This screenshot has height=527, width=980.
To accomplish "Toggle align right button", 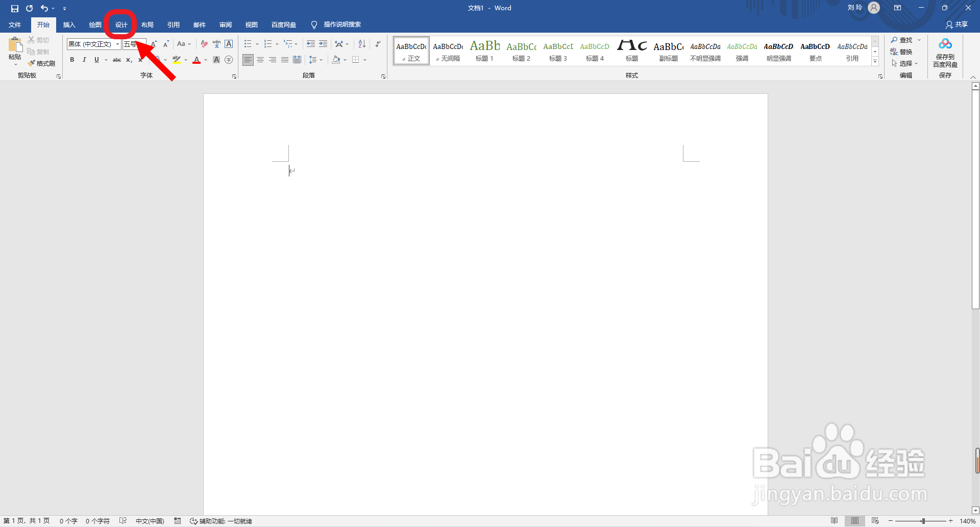I will point(273,60).
